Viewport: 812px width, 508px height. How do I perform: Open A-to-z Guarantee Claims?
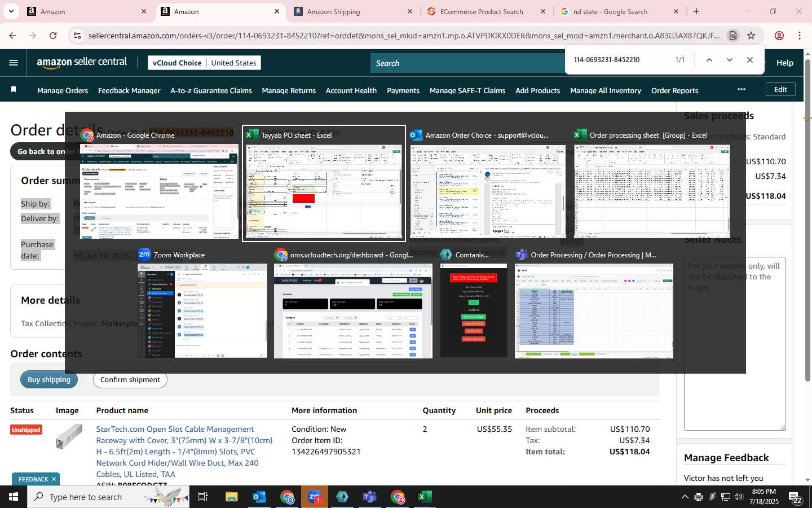[211, 90]
